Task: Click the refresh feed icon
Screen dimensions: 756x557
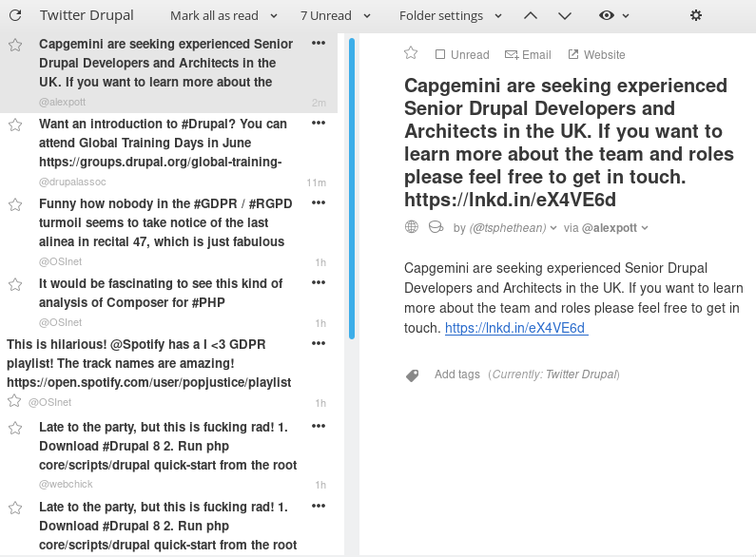Action: tap(15, 15)
